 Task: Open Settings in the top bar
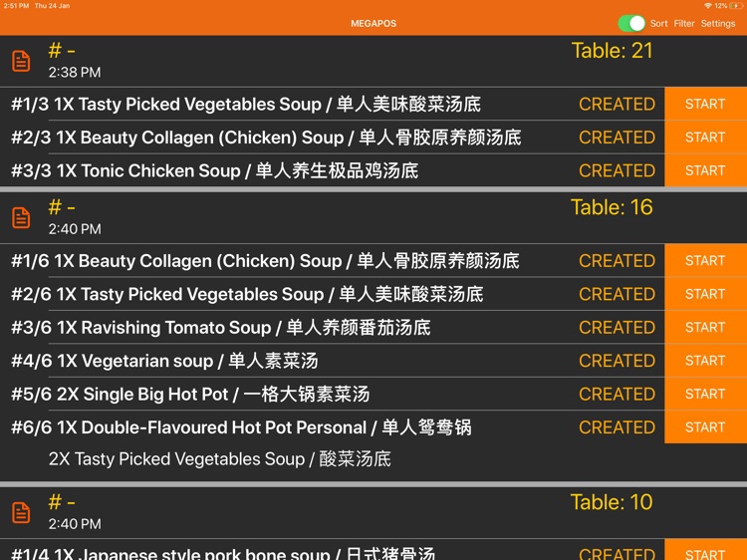point(718,23)
